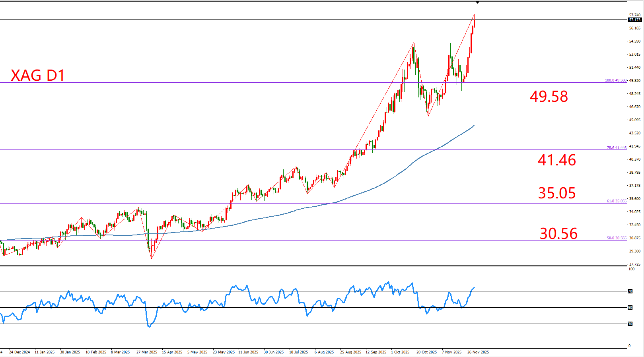Select the RSI 30 level label

click(630, 324)
